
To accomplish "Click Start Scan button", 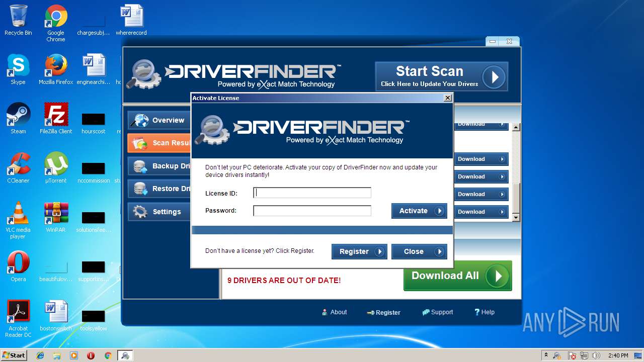I will [x=441, y=76].
